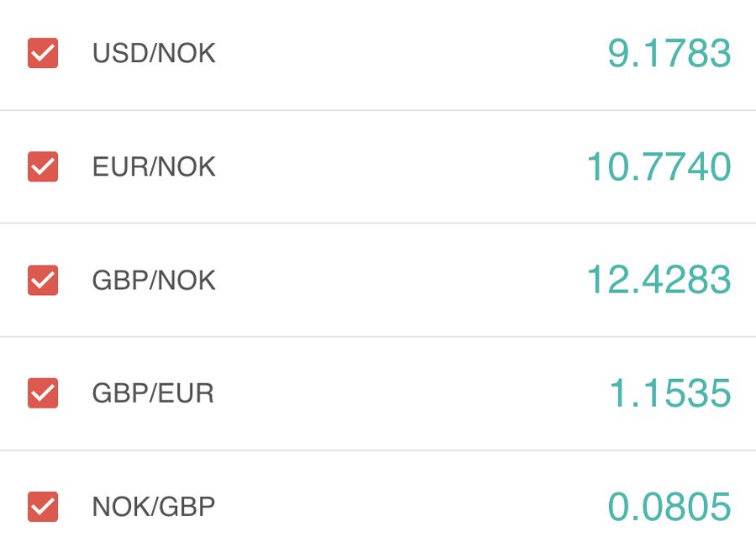Select the USD/NOK currency pair label
The image size is (756, 553).
pyautogui.click(x=154, y=53)
